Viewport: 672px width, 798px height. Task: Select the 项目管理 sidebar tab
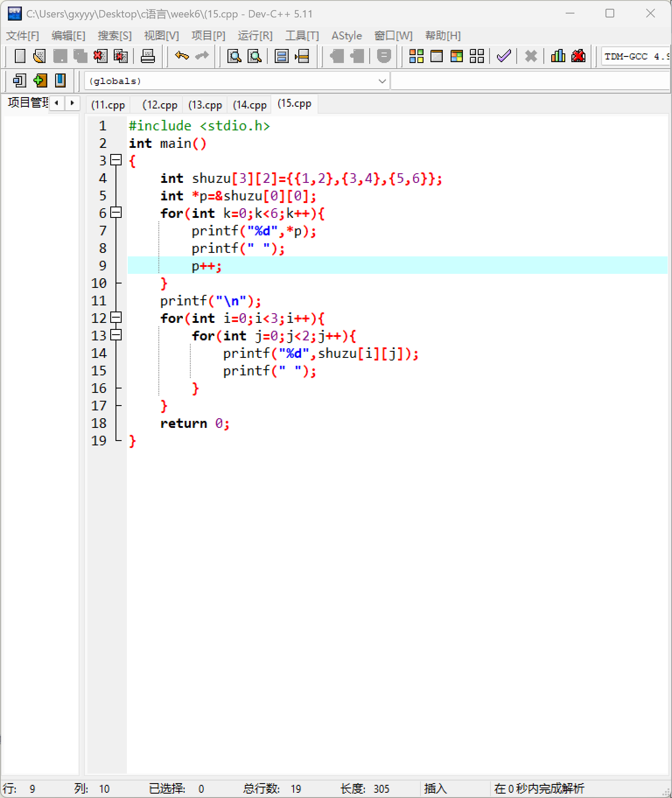coord(27,103)
